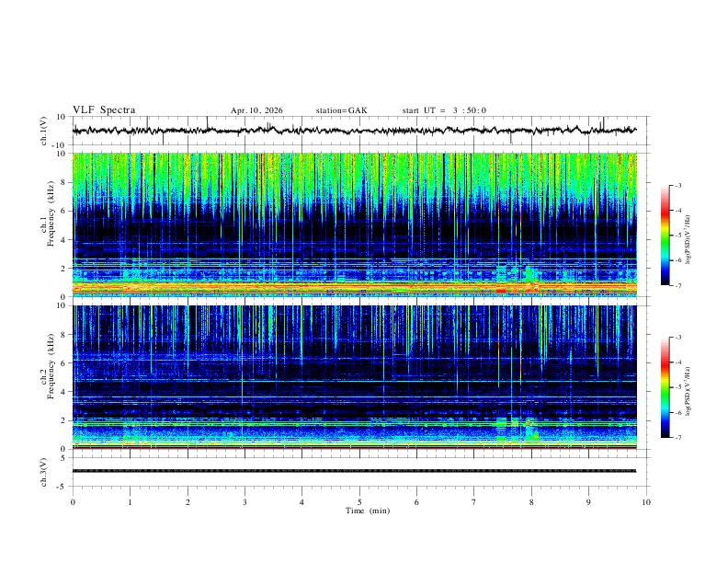Image resolution: width=728 pixels, height=563 pixels.
Task: Click the upper color scale bar
Action: (x=665, y=236)
